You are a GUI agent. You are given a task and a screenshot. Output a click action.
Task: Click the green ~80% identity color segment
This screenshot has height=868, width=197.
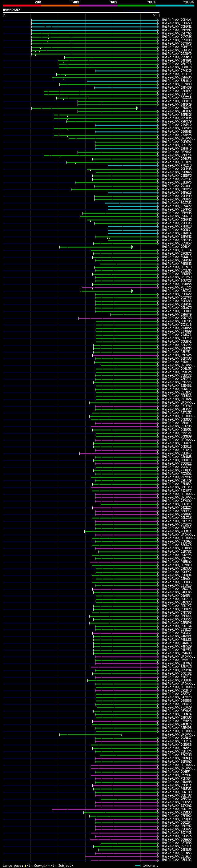137,6
